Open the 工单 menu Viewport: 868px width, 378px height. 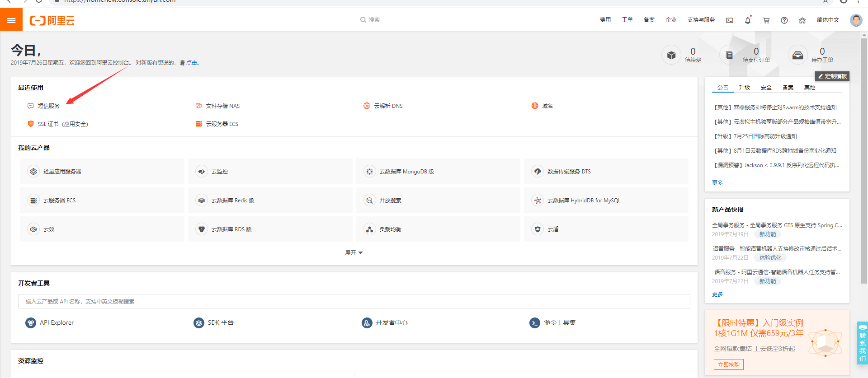pyautogui.click(x=627, y=20)
